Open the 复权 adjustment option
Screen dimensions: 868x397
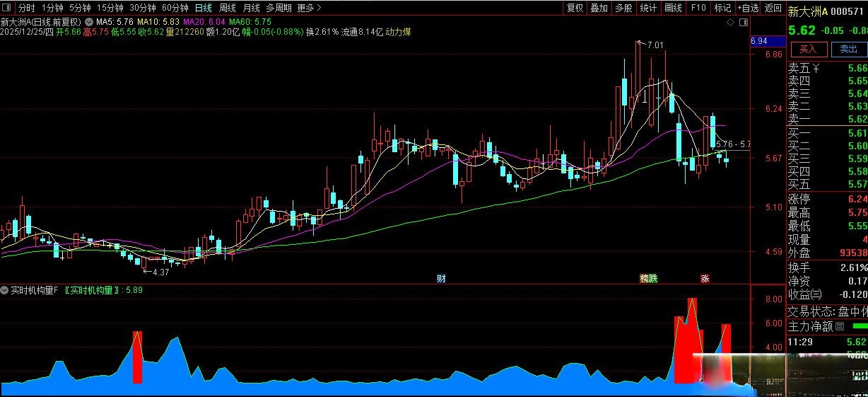pyautogui.click(x=575, y=8)
